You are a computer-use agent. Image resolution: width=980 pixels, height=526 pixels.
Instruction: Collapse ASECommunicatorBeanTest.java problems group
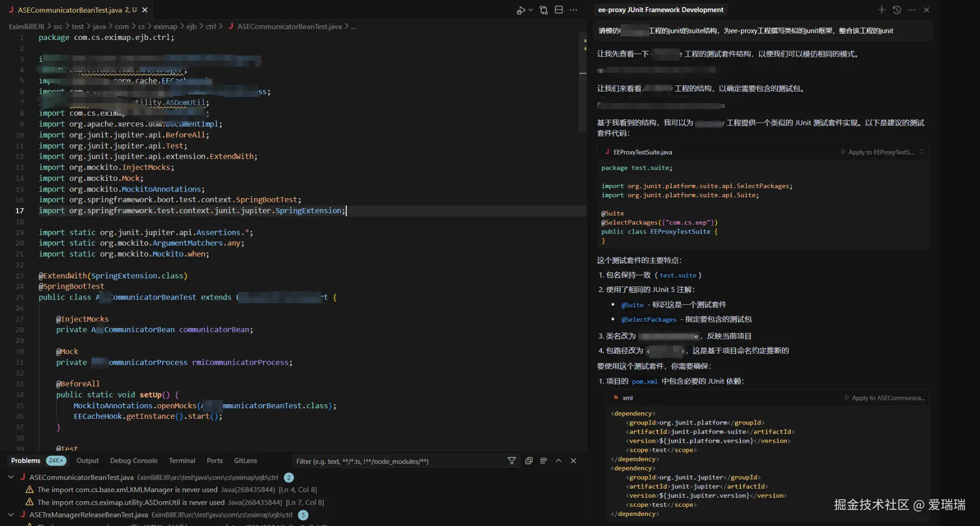[x=11, y=477]
